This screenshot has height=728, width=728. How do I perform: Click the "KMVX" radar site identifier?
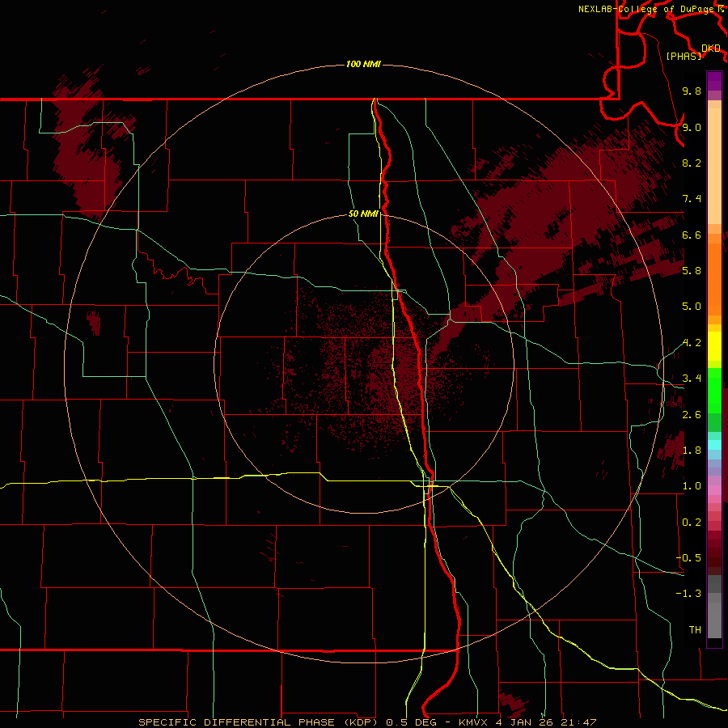(x=473, y=722)
